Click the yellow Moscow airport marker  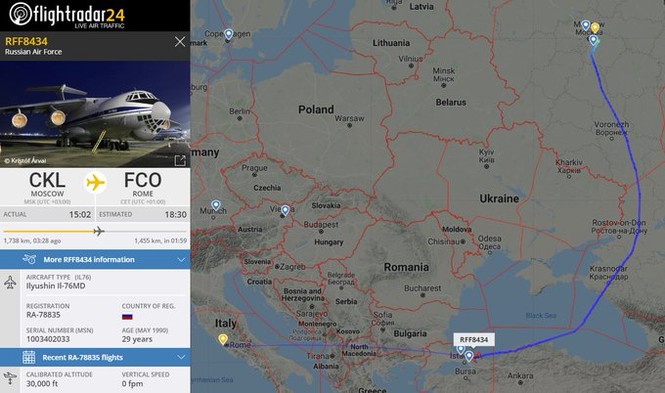(x=595, y=28)
